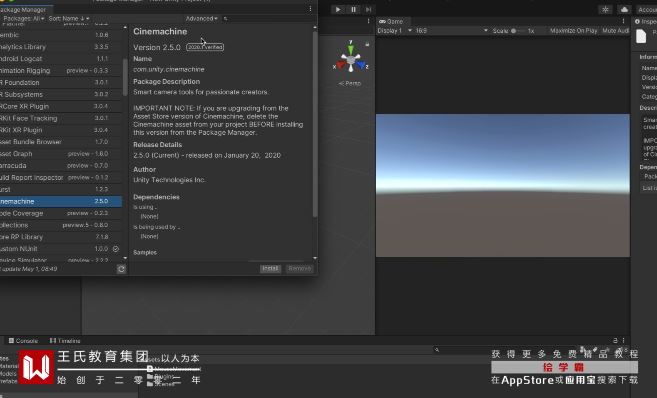The image size is (657, 398).
Task: Click the Install button for Cinemachine
Action: tap(270, 269)
